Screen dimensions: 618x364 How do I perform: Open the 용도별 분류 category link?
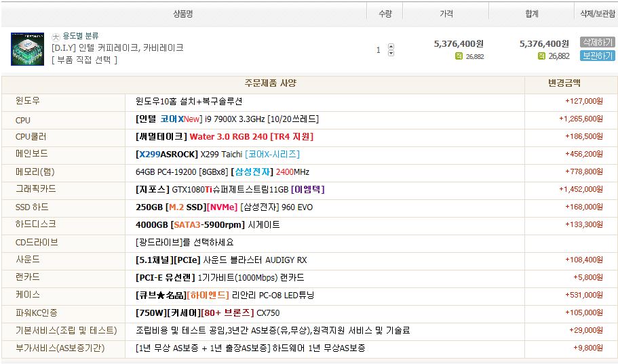tap(81, 36)
